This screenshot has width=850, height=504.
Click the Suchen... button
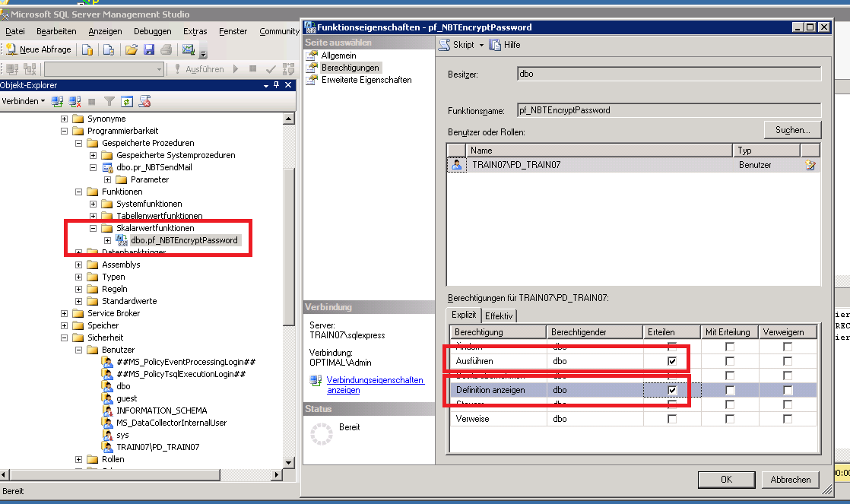(x=792, y=130)
